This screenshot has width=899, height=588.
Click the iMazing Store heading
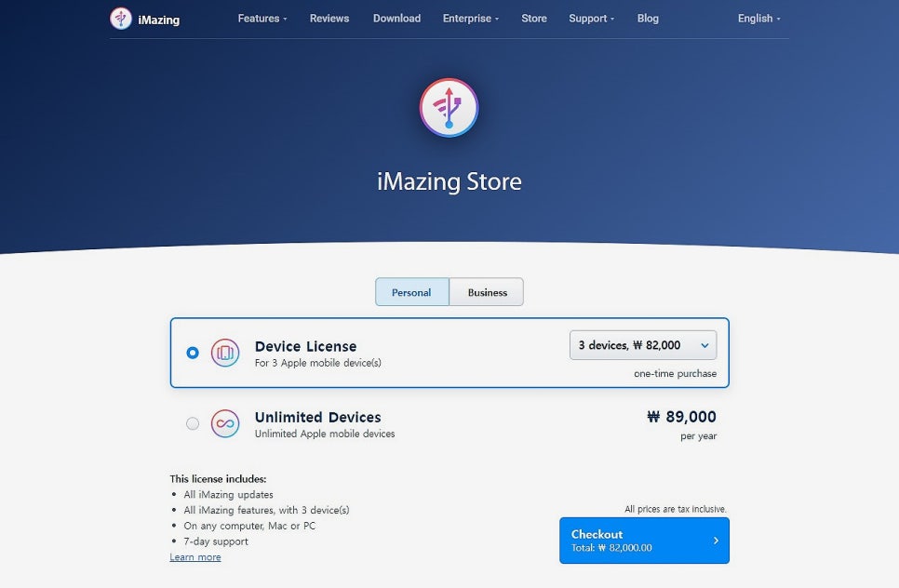(x=449, y=181)
